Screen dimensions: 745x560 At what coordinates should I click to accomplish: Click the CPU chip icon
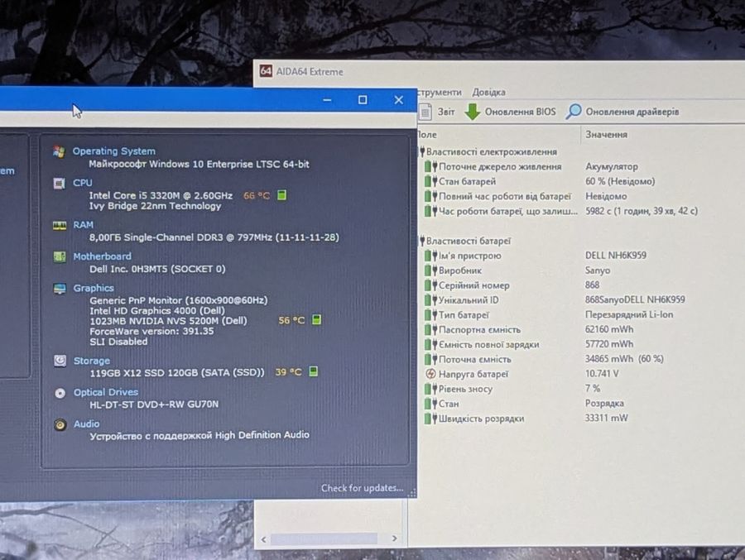59,183
